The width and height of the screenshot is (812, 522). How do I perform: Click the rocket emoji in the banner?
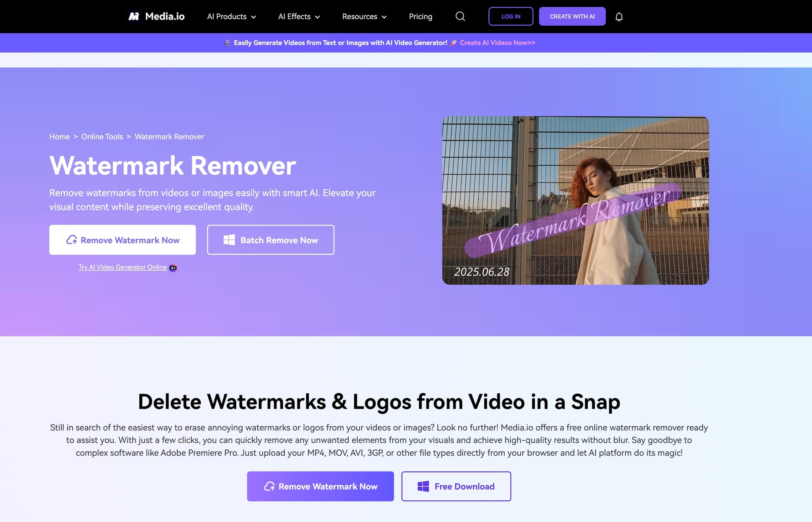tap(454, 43)
